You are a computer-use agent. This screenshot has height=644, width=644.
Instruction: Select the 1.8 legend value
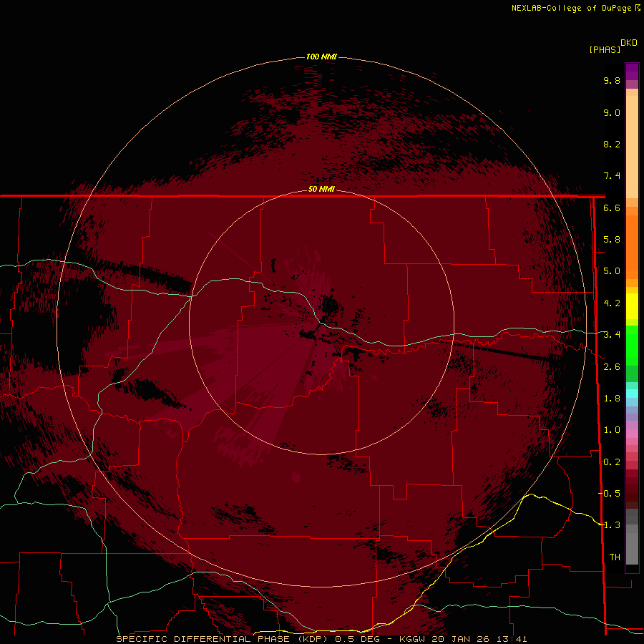click(x=612, y=399)
